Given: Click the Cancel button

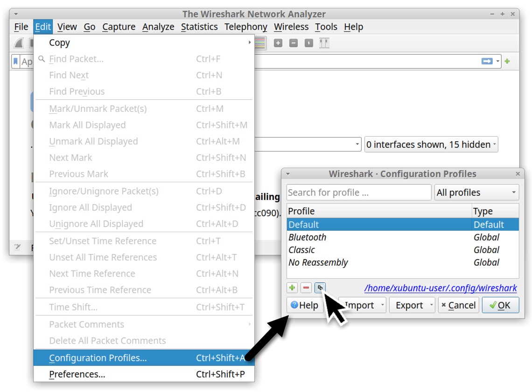Looking at the screenshot, I should [x=458, y=305].
